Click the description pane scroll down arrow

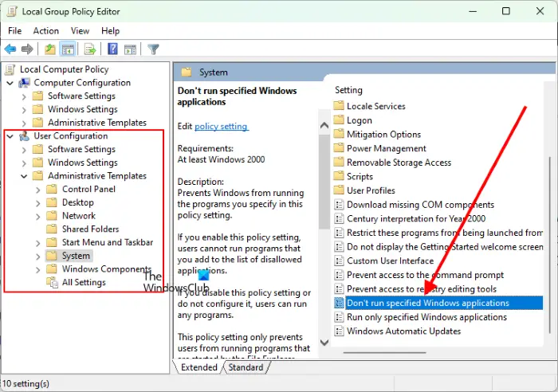pos(324,343)
